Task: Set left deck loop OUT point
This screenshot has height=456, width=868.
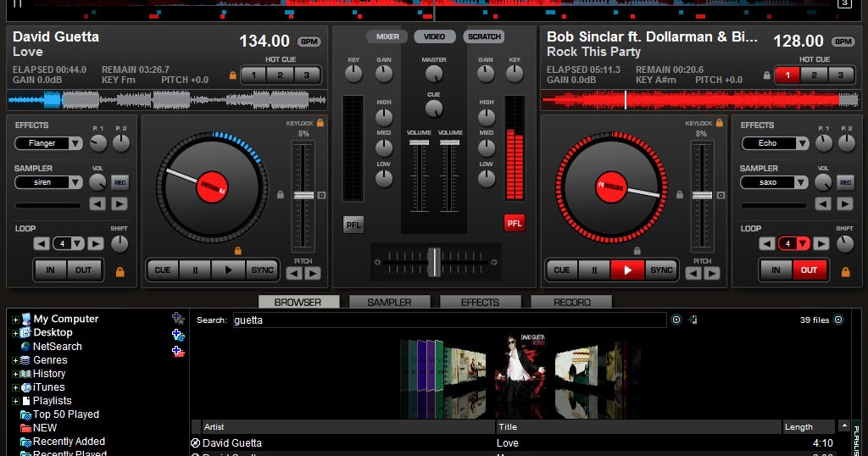Action: [x=84, y=270]
